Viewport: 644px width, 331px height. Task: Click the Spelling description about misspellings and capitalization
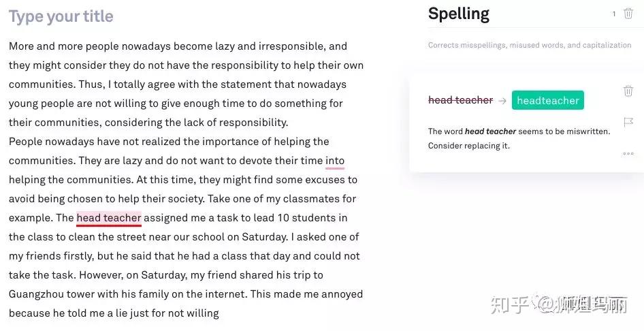tap(529, 45)
